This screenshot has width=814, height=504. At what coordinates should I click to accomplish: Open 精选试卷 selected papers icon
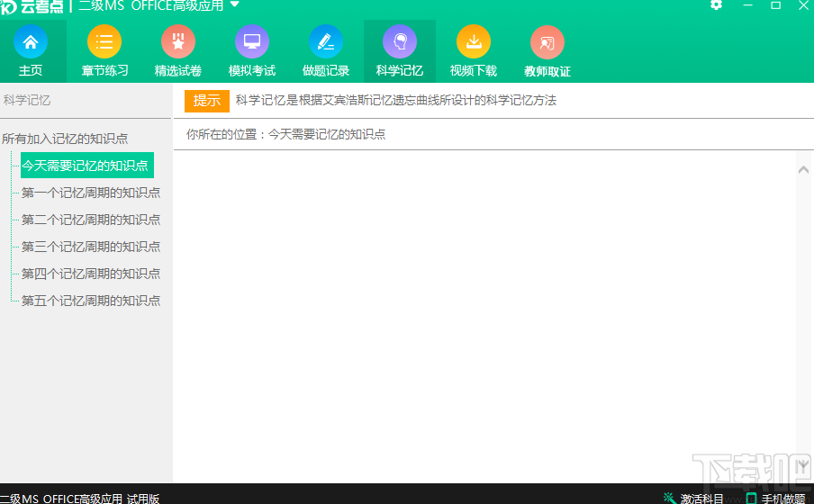[178, 41]
